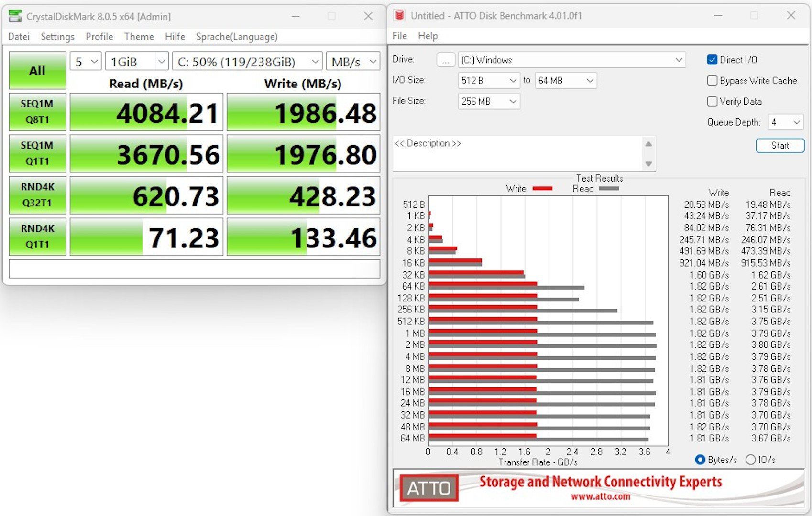Viewport: 812px width, 516px height.
Task: Open the www.atto.com link
Action: tap(600, 497)
